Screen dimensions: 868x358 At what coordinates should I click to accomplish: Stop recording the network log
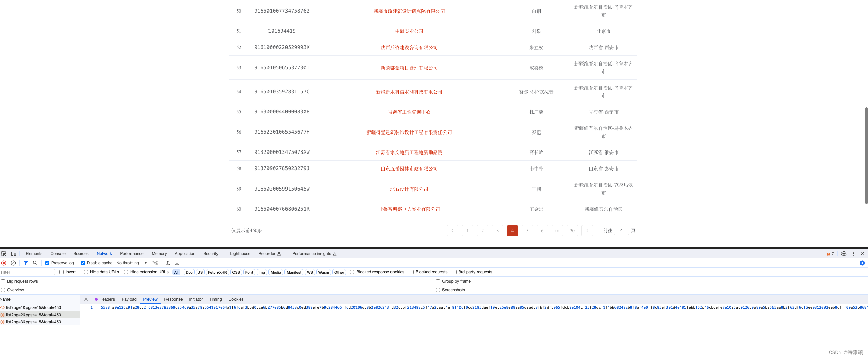tap(4, 263)
